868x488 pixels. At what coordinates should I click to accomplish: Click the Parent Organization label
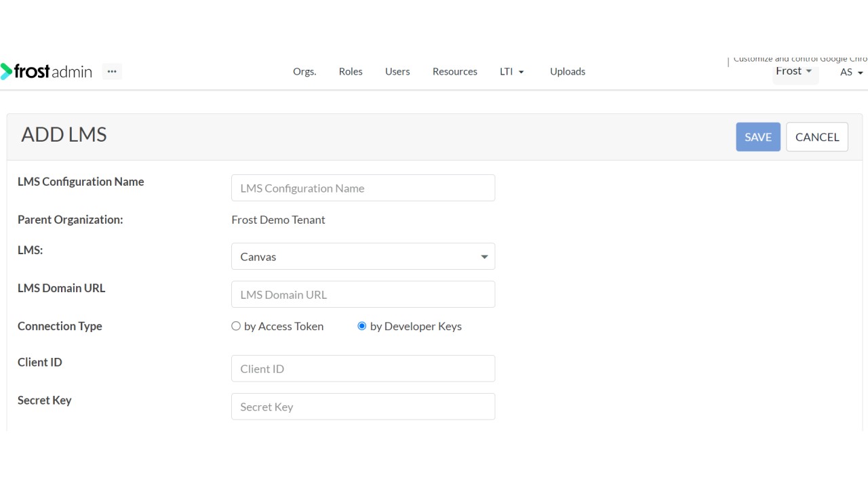pyautogui.click(x=71, y=220)
